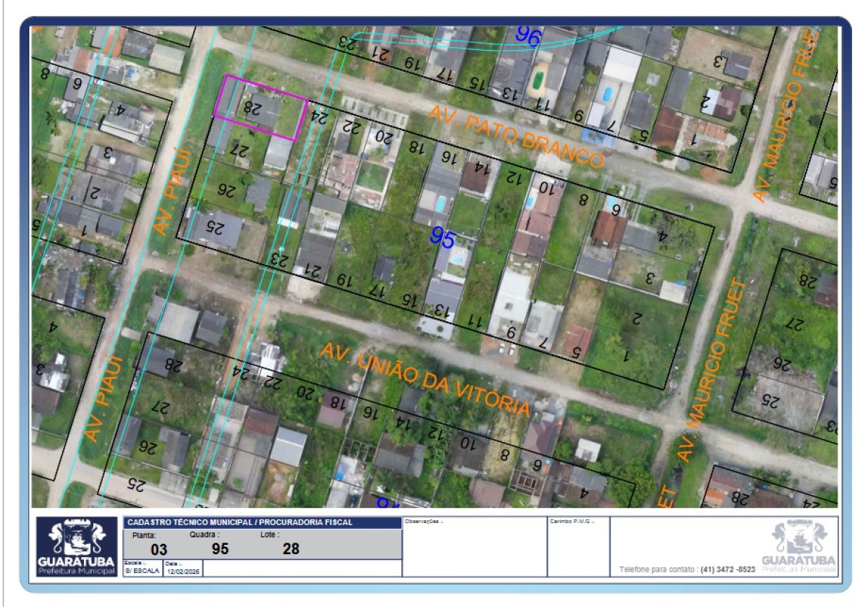
Task: Click the Cadastro Técnico Municipal header bar
Action: point(263,522)
